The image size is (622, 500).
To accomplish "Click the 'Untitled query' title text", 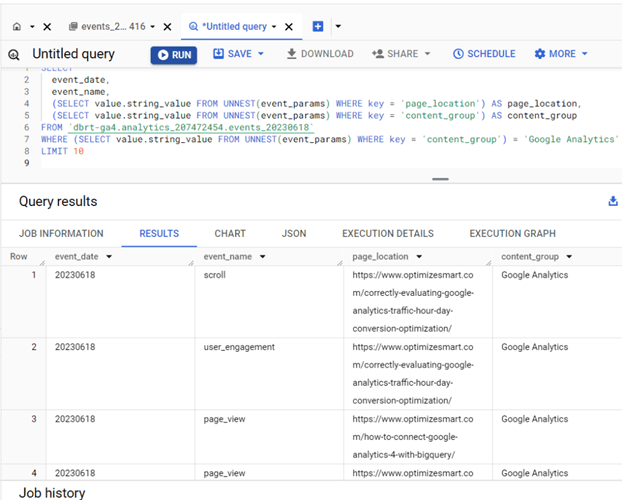I will (x=73, y=54).
